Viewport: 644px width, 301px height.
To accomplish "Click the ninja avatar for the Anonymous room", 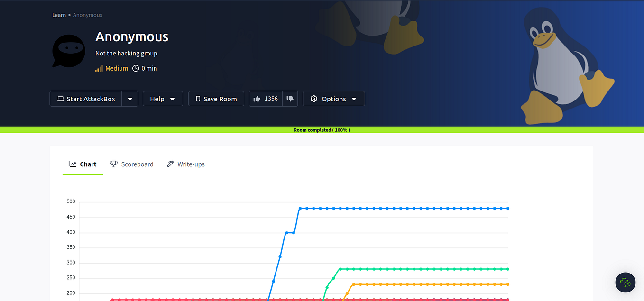I will click(x=68, y=51).
